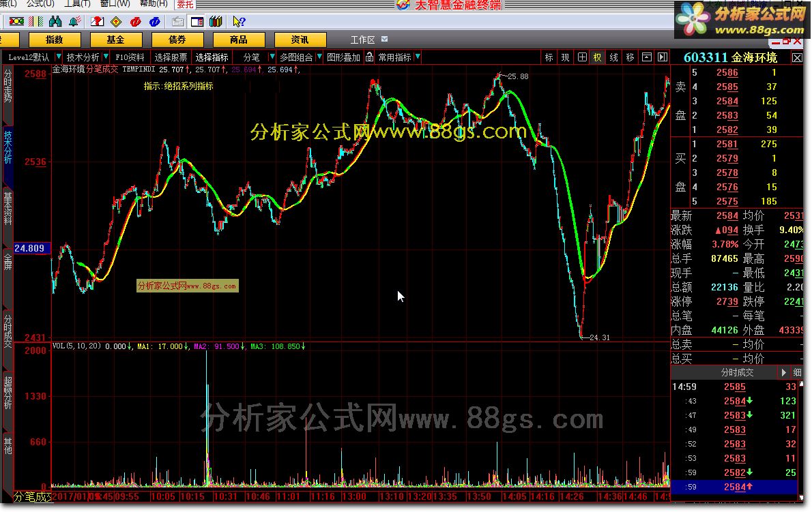Select the highlighted :59 2584 trade row
This screenshot has height=512, width=812.
point(734,487)
